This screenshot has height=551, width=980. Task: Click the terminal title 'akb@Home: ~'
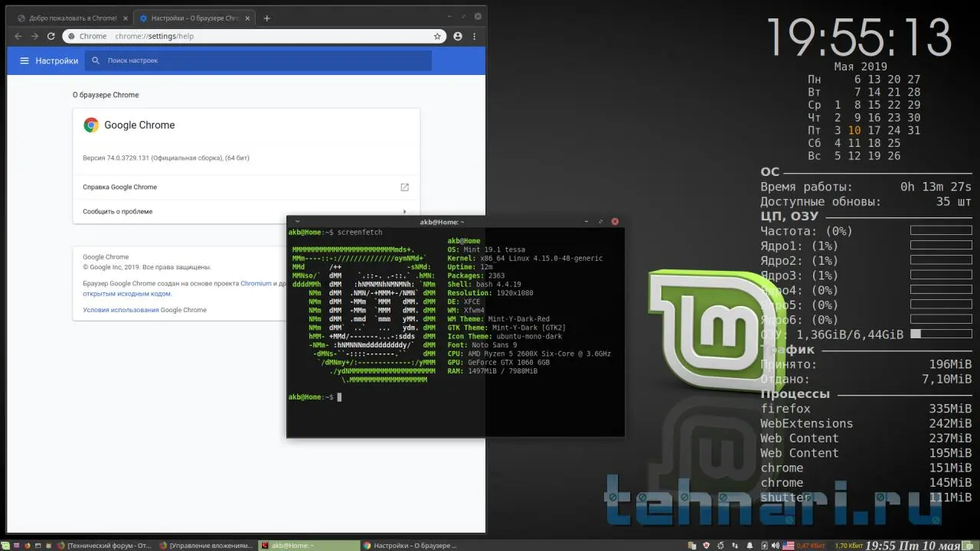[x=442, y=222]
